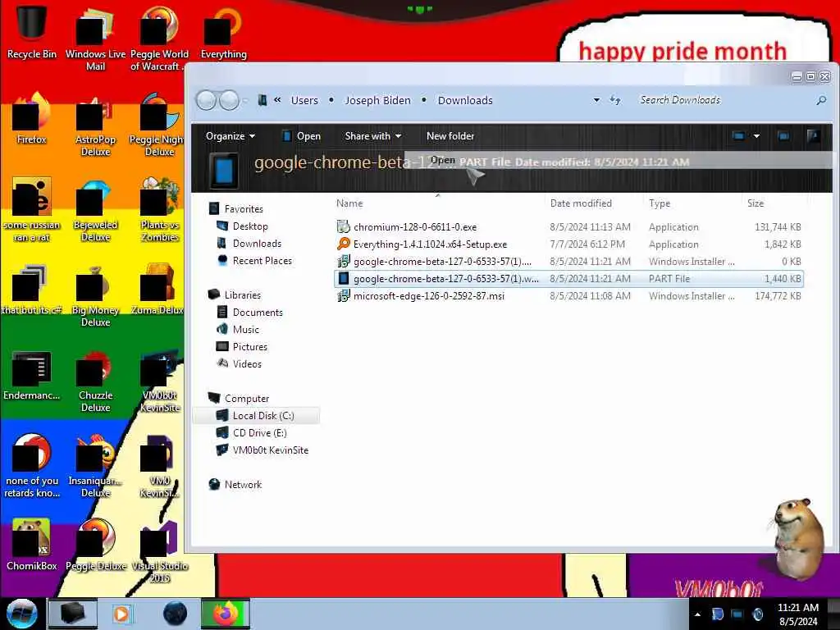The image size is (840, 630).
Task: Change the view icon button
Action: [738, 136]
